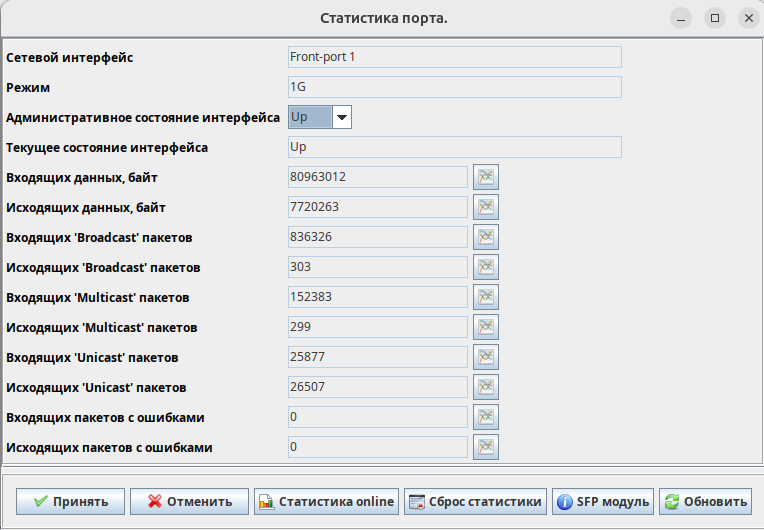764x530 pixels.
Task: View graph of outgoing Multicast packets
Action: click(x=486, y=327)
